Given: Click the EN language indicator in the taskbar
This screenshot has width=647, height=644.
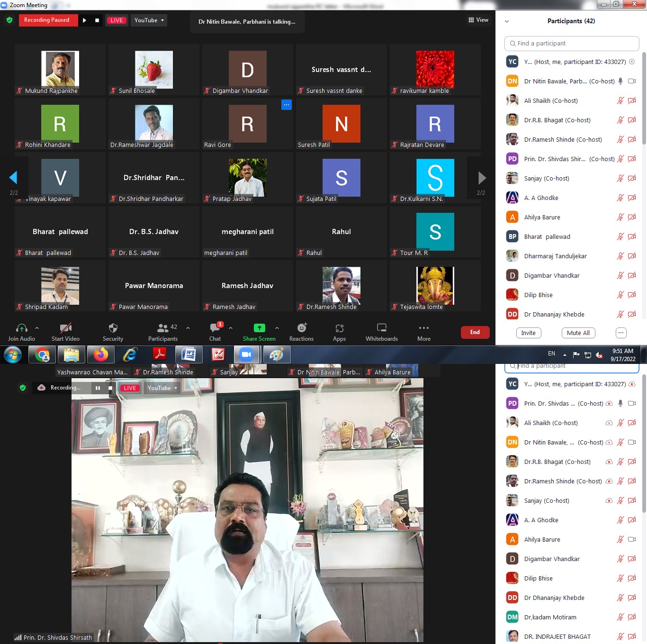Looking at the screenshot, I should tap(551, 354).
